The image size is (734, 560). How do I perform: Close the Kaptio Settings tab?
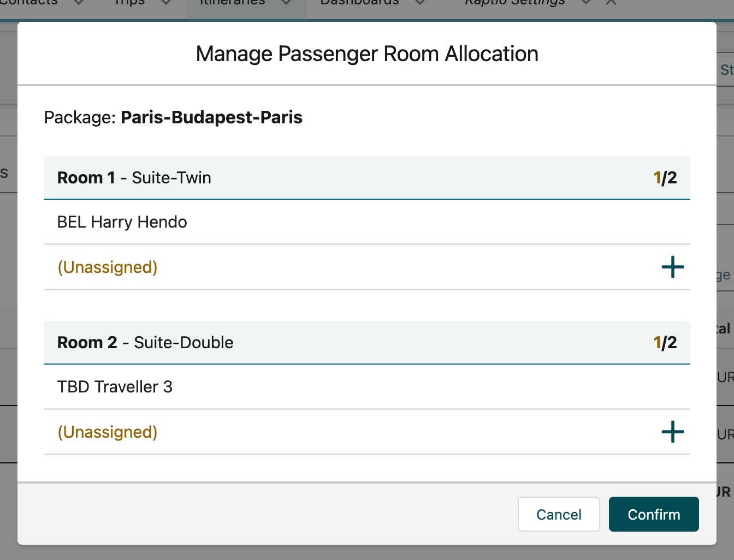tap(611, 2)
